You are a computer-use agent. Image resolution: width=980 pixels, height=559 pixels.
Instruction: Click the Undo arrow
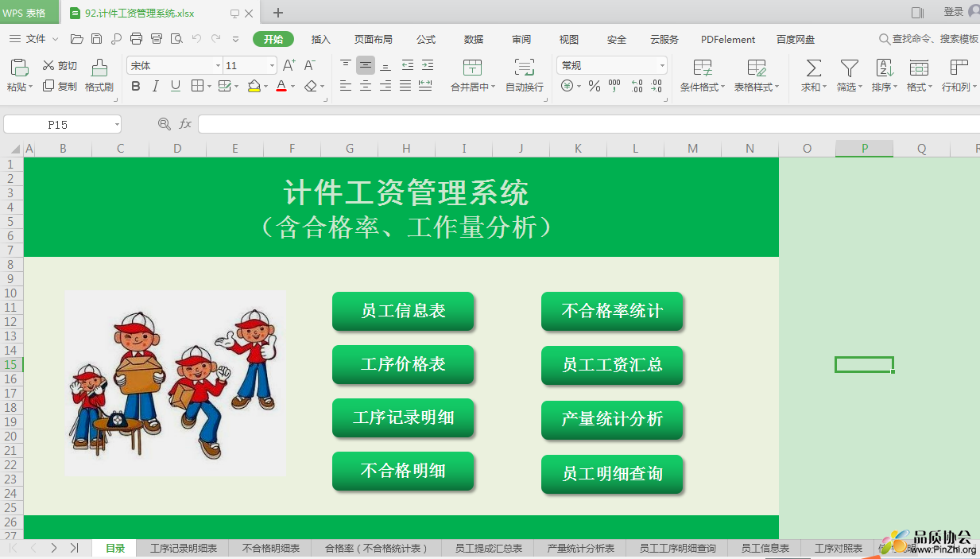coord(196,38)
